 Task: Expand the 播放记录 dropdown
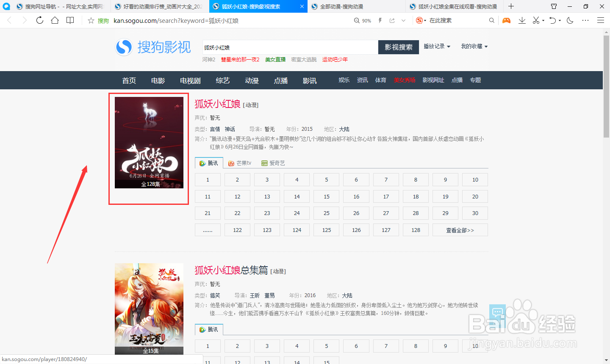tap(437, 46)
